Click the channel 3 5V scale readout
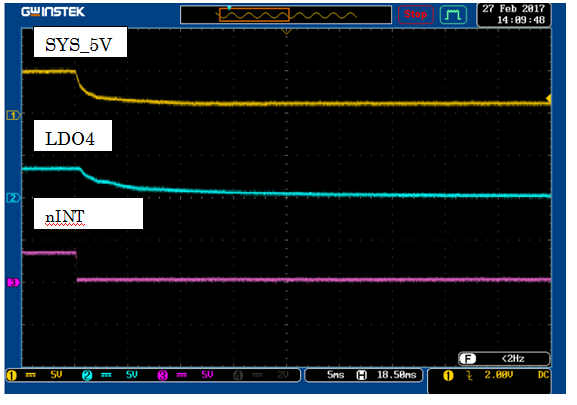The image size is (577, 405). tap(207, 375)
